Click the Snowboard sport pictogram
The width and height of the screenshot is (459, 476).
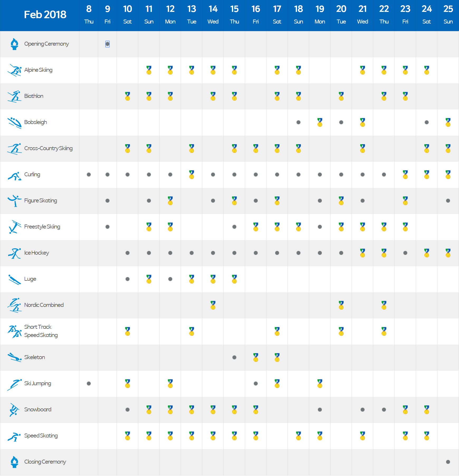15,410
